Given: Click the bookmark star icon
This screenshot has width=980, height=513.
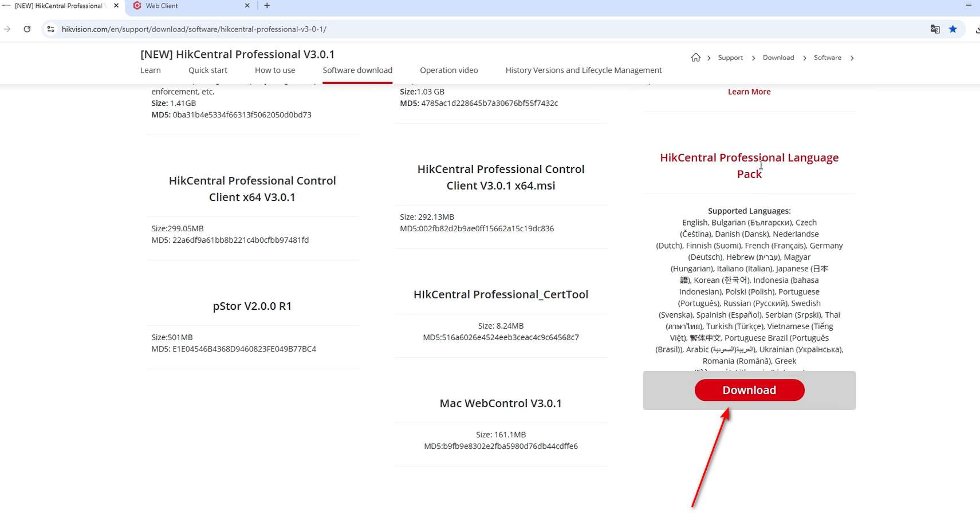Looking at the screenshot, I should coord(953,29).
